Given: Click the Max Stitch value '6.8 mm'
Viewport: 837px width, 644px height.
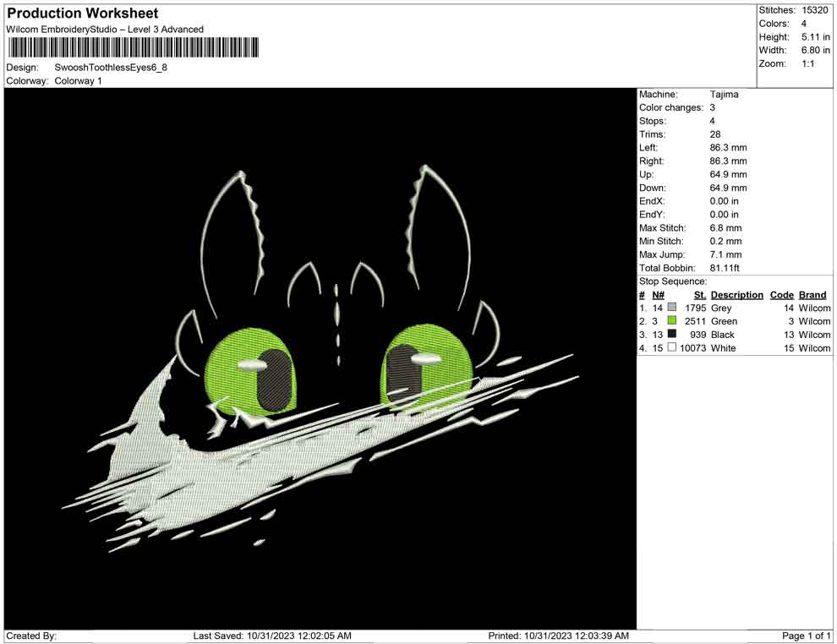Looking at the screenshot, I should (x=725, y=228).
